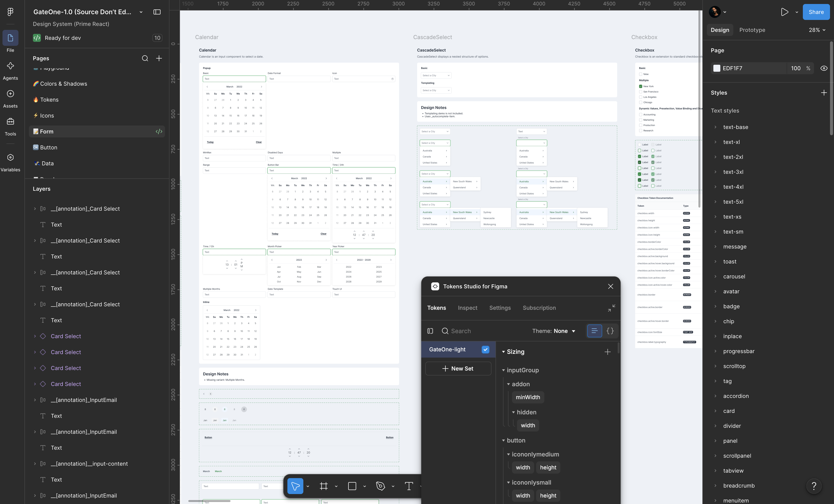Viewport: 834px width, 504px height.
Task: Expand the first __[annotation]_Card Select layer
Action: (35, 209)
